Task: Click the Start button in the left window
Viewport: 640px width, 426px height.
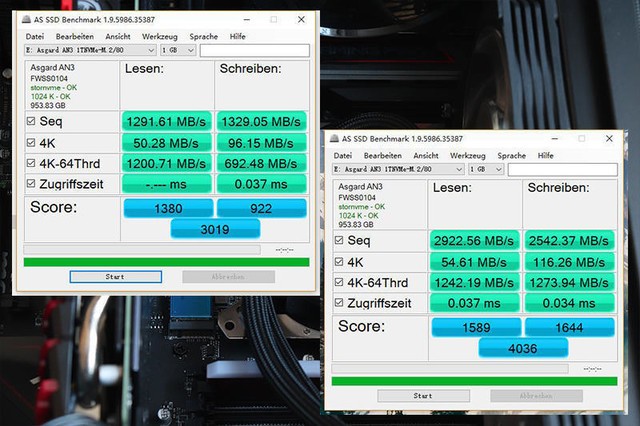Action: coord(116,277)
